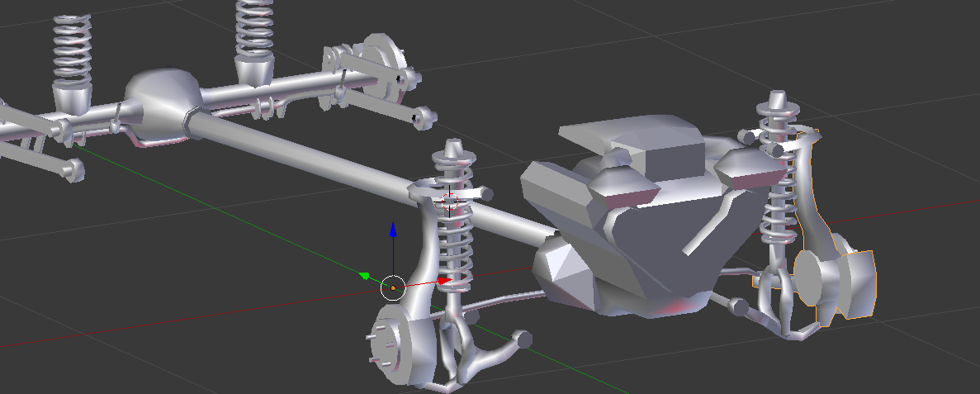
Task: Select the lower control arm beside the studded hub
Action: (494, 358)
